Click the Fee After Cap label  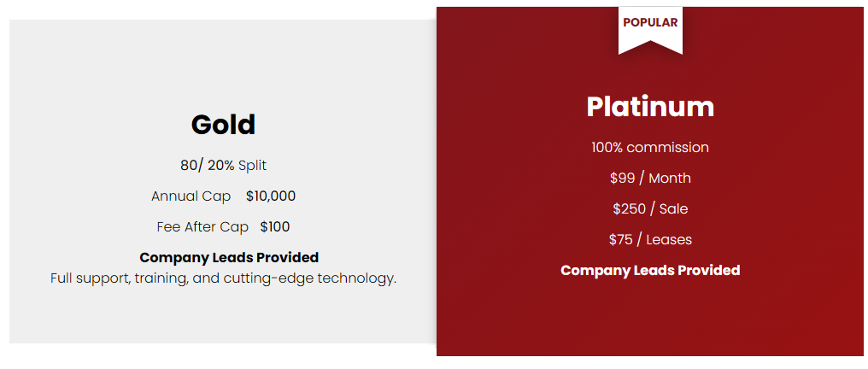[x=202, y=227]
